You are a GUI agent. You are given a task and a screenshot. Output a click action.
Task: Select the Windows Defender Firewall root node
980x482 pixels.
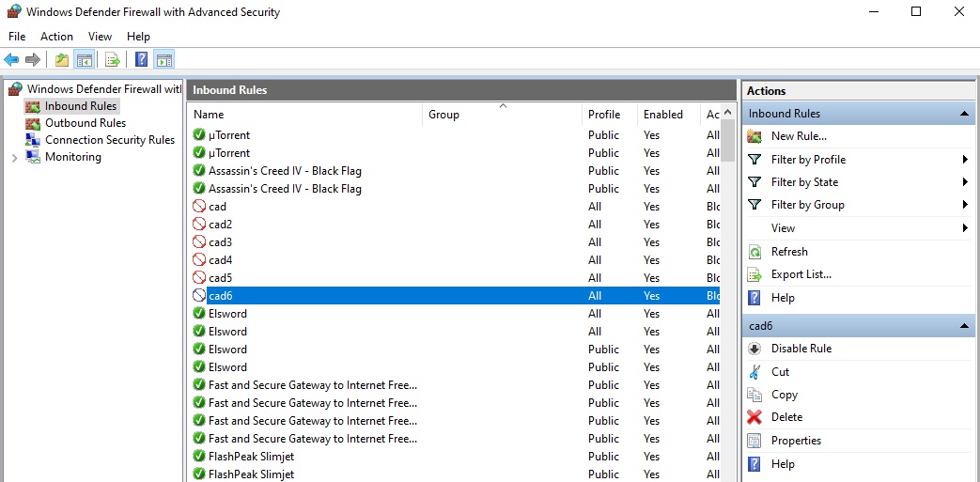(x=103, y=89)
